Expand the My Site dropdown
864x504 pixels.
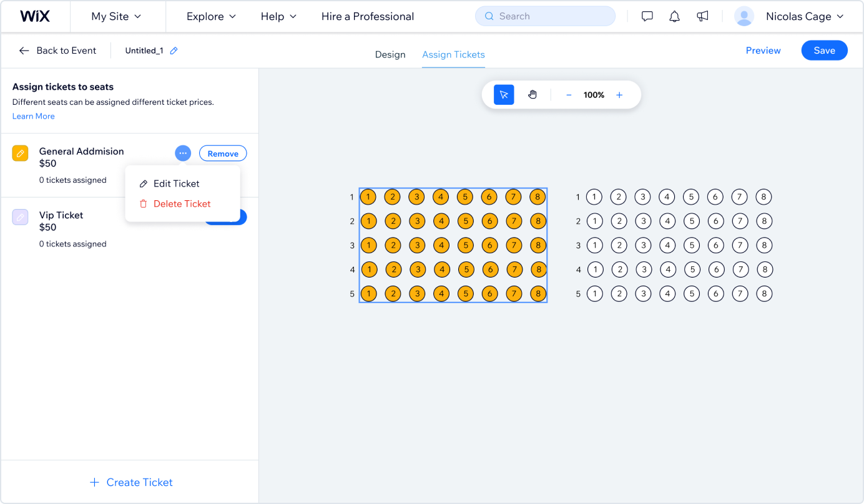click(117, 17)
